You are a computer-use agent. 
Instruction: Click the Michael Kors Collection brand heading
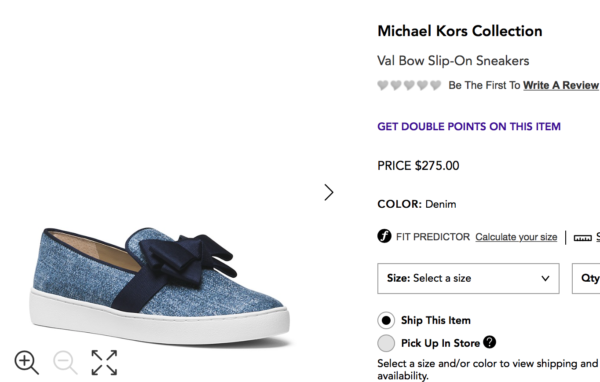coord(460,31)
